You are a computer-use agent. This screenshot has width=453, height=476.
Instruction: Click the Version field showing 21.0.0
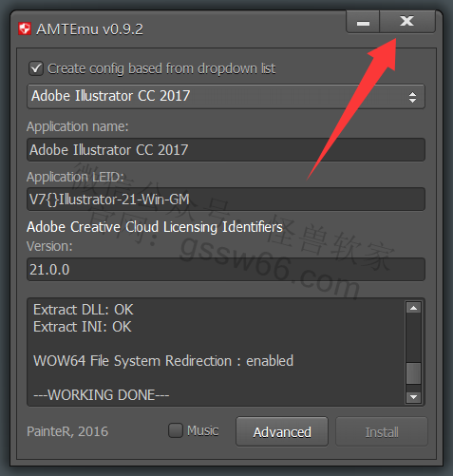226,270
